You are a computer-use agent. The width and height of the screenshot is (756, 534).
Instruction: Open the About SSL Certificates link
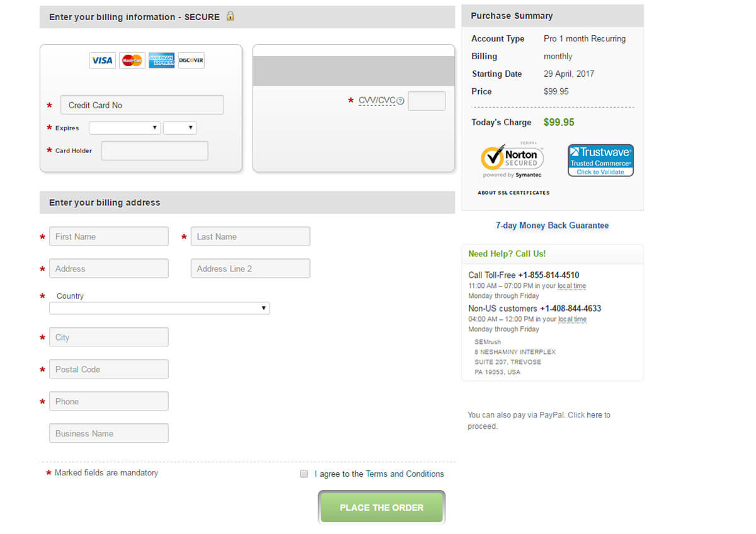point(513,193)
